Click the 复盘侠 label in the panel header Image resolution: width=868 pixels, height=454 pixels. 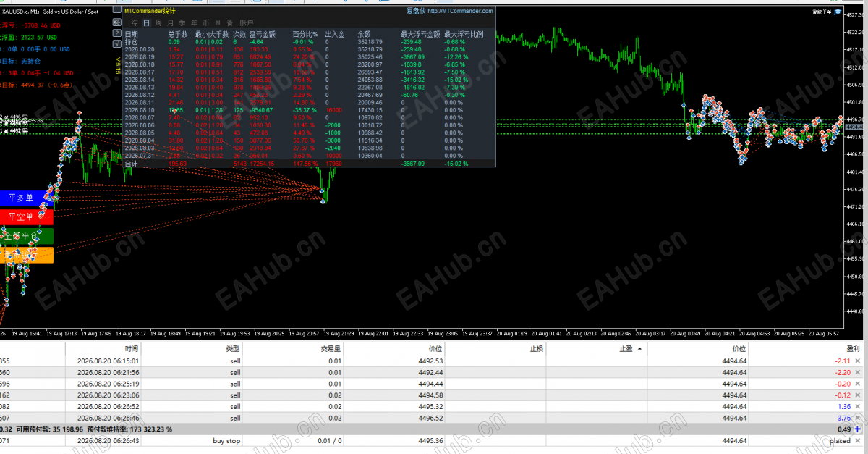point(415,12)
